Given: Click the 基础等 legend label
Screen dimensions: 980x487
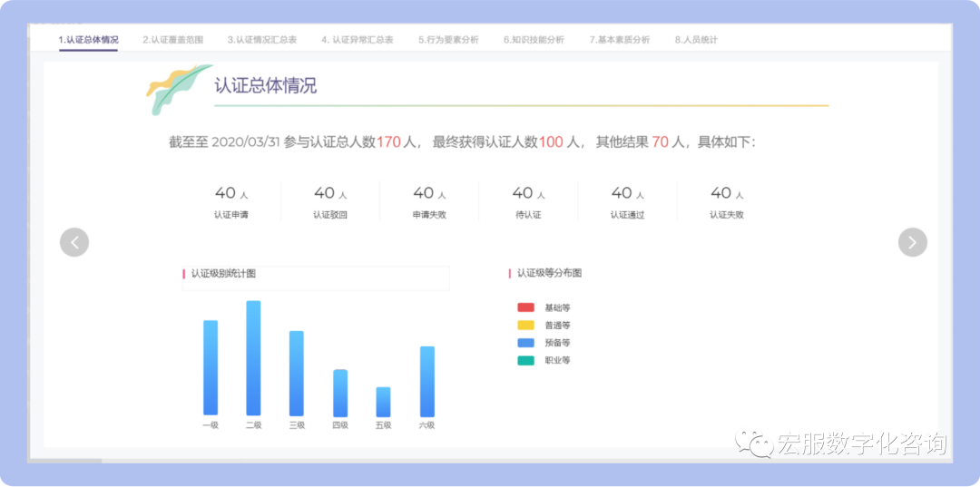Looking at the screenshot, I should pos(557,307).
